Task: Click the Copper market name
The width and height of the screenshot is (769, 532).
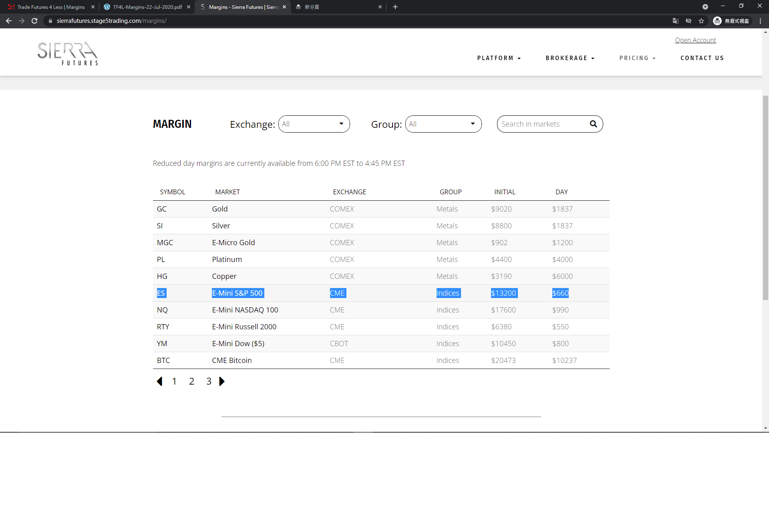Action: tap(224, 276)
